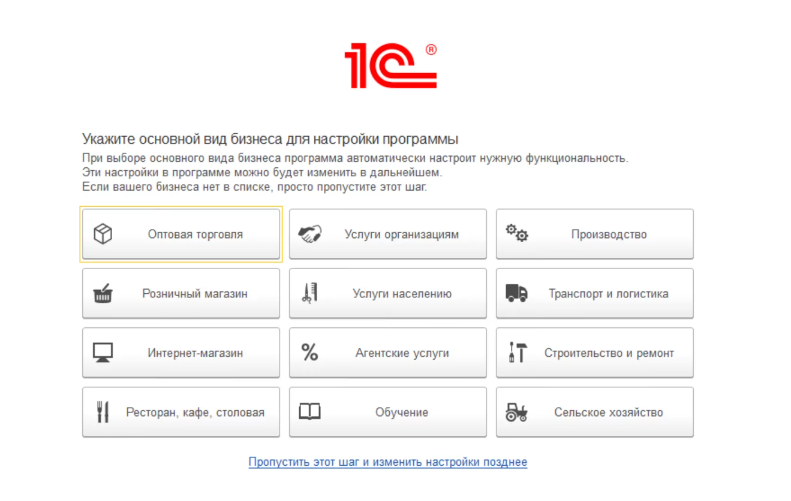Screen dimensions: 791x501
Task: Select the Обучение label
Action: point(402,412)
